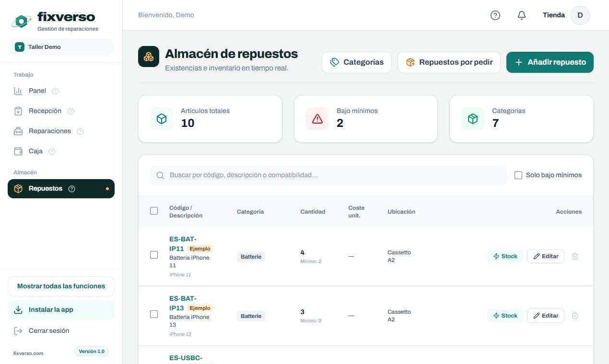Click help hint next to Caja

pos(52,151)
